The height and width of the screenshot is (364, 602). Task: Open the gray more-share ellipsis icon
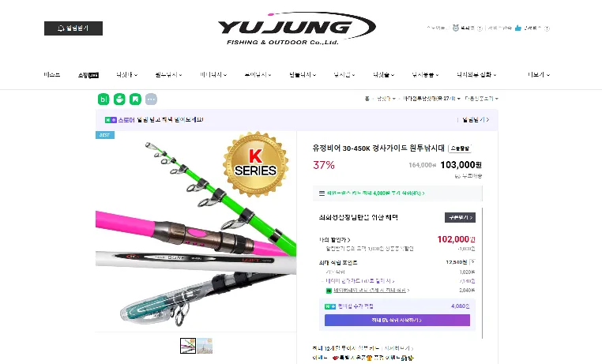point(151,99)
